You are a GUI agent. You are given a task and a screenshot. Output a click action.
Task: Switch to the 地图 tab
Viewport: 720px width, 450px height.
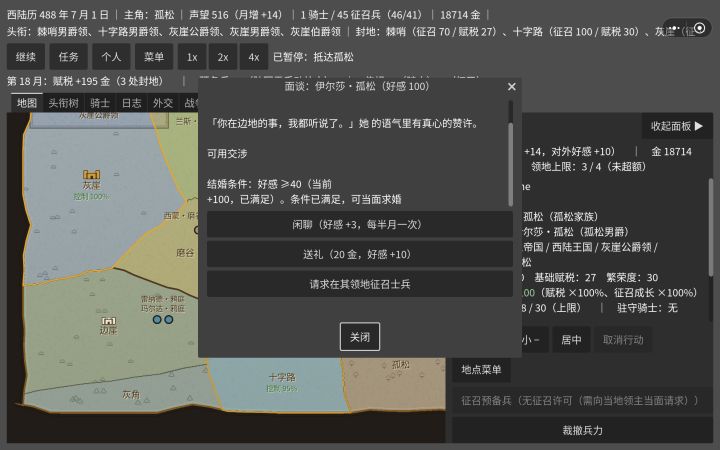tap(27, 103)
